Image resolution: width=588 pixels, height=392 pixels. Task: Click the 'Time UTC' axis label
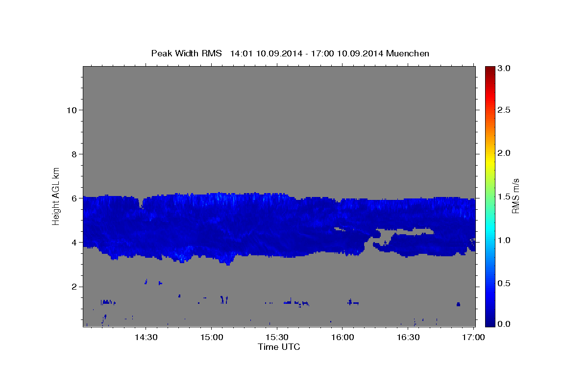pyautogui.click(x=279, y=347)
